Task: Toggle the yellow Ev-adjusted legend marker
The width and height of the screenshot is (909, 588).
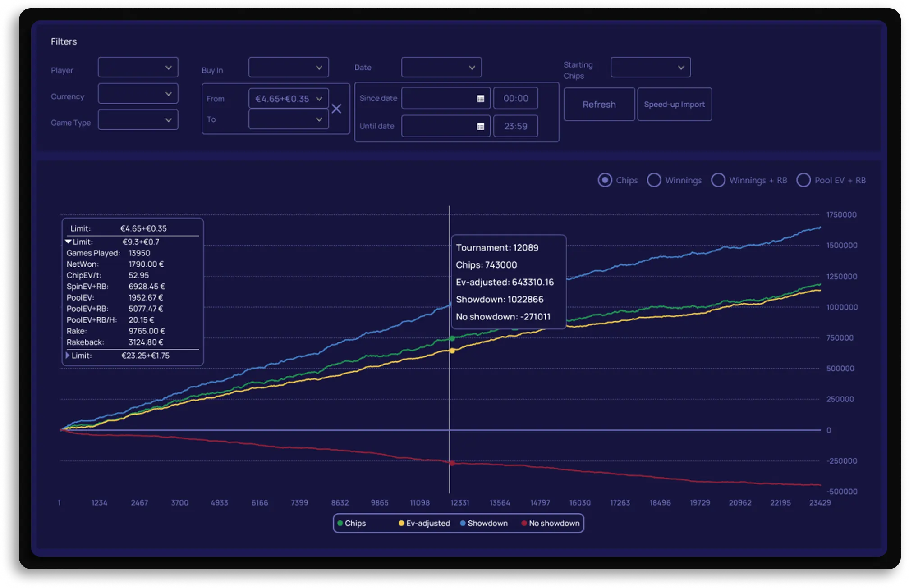Action: [401, 523]
